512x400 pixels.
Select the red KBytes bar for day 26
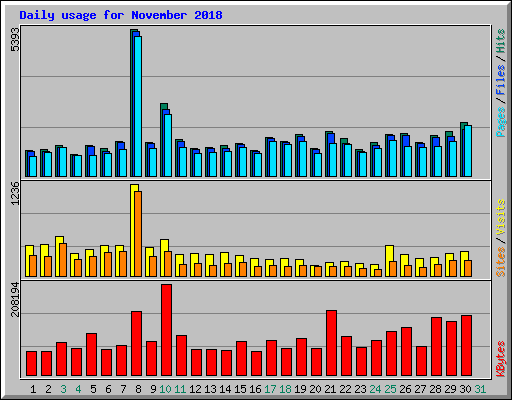[x=406, y=352]
